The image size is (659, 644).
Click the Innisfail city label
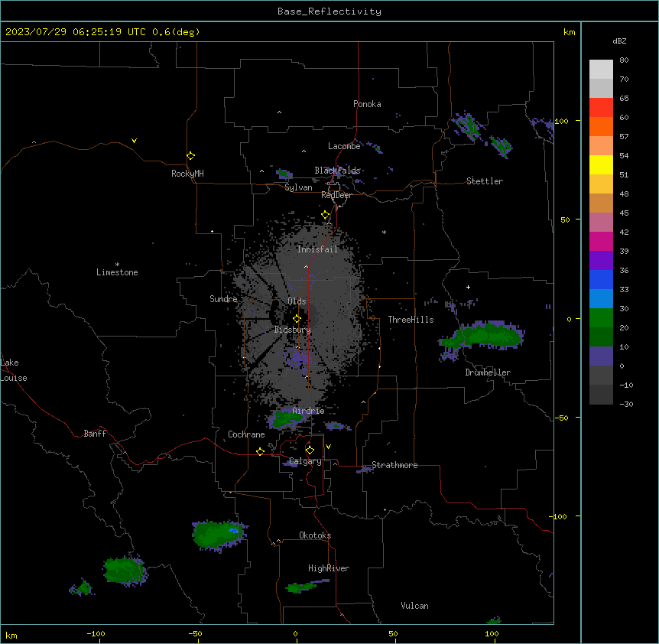(317, 249)
